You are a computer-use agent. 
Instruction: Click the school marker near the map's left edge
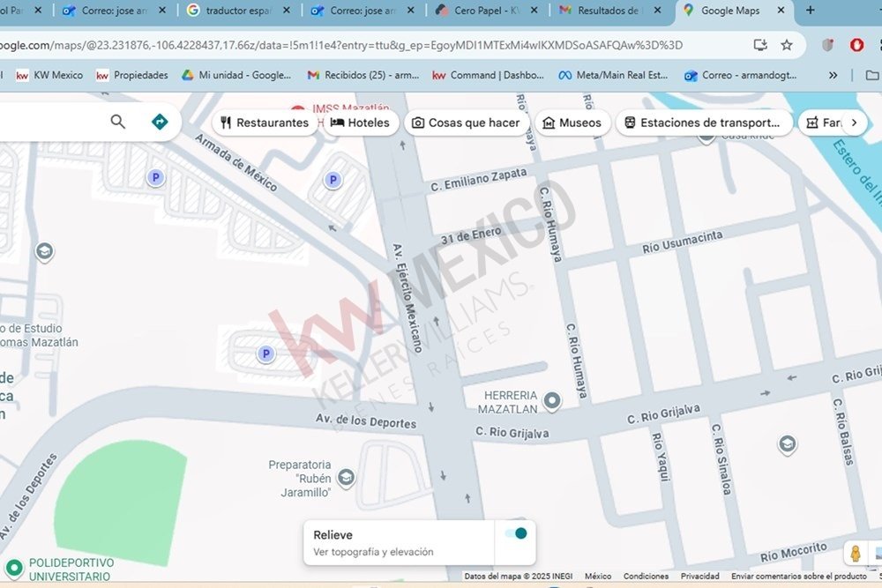click(44, 251)
